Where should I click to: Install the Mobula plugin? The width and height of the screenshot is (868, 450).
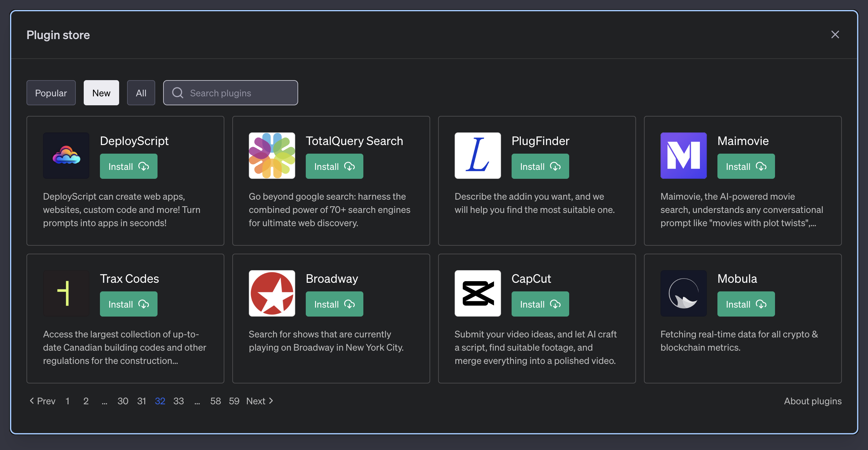click(x=746, y=304)
